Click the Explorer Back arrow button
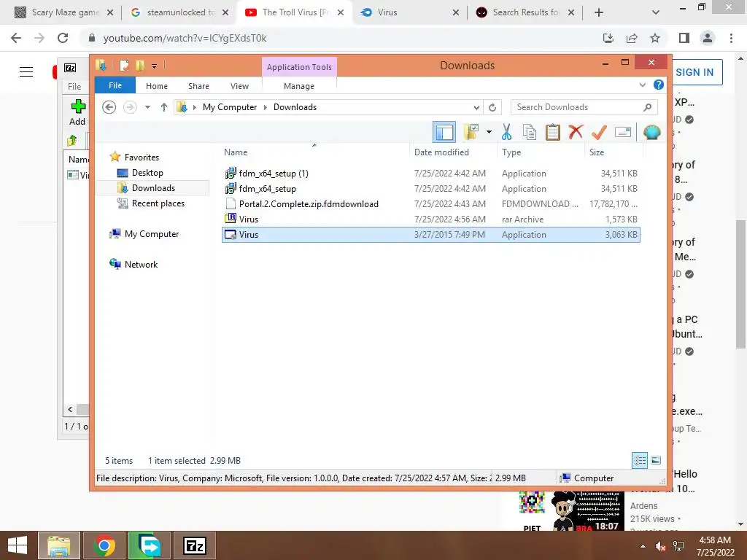The image size is (747, 560). coord(109,107)
